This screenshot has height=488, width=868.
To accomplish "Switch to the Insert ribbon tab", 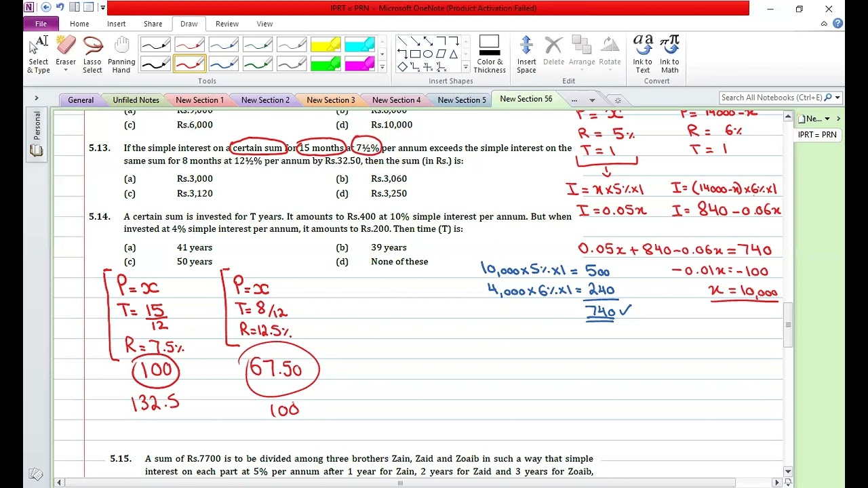I will pos(116,24).
